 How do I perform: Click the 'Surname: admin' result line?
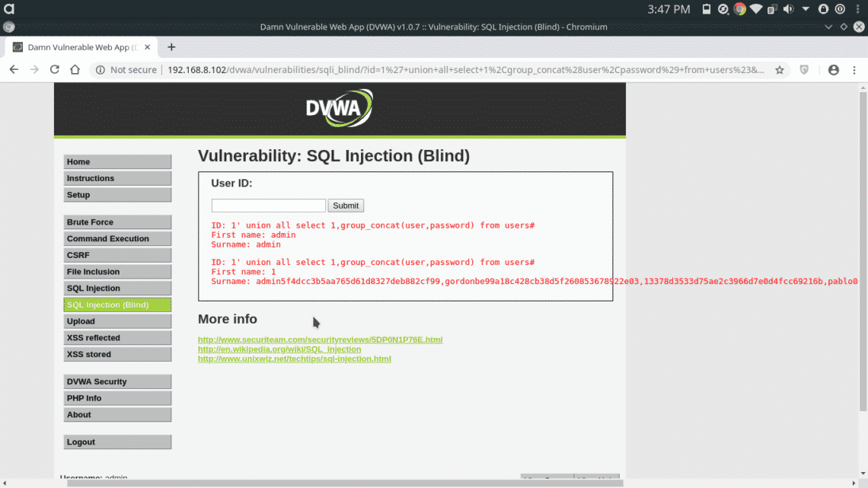(246, 244)
